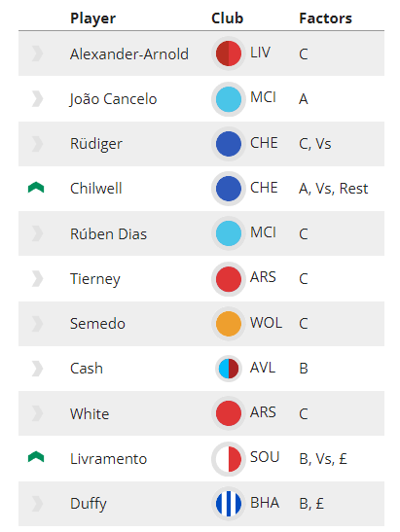This screenshot has height=532, width=400.
Task: Click Rüdiger's Chelsea club badge
Action: pos(229,144)
